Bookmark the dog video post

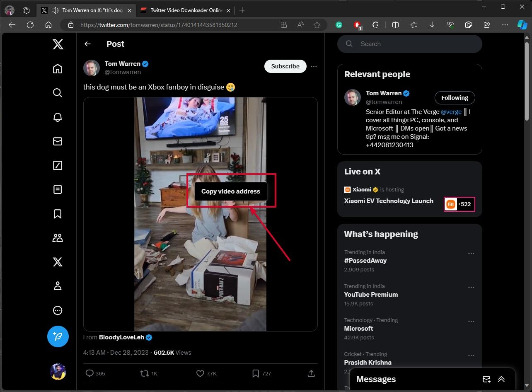[x=256, y=373]
